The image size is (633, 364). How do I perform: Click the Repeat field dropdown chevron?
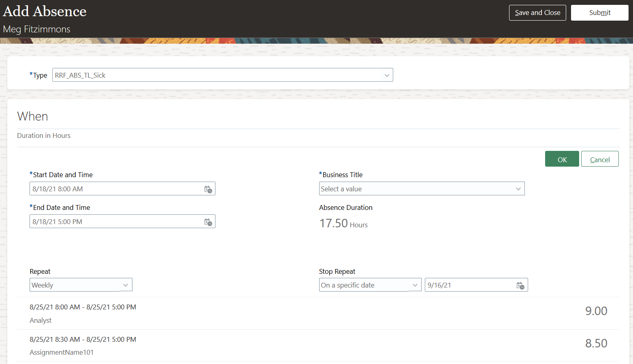126,285
